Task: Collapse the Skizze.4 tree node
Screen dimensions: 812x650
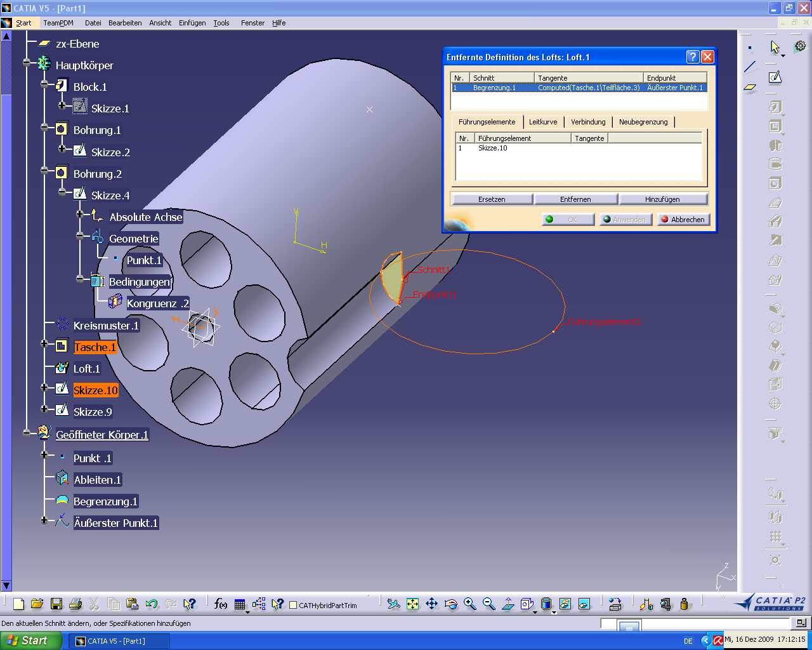Action: click(62, 192)
